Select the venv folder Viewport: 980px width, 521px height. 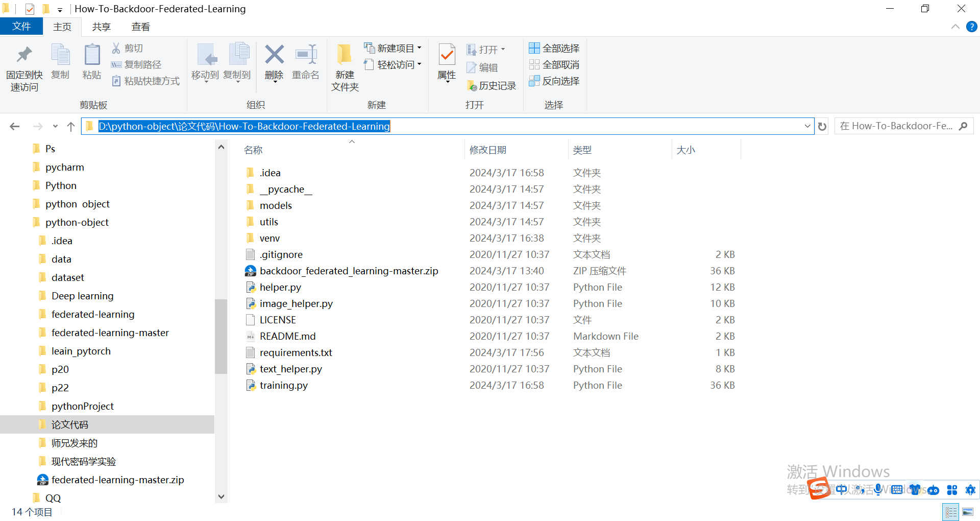(269, 238)
